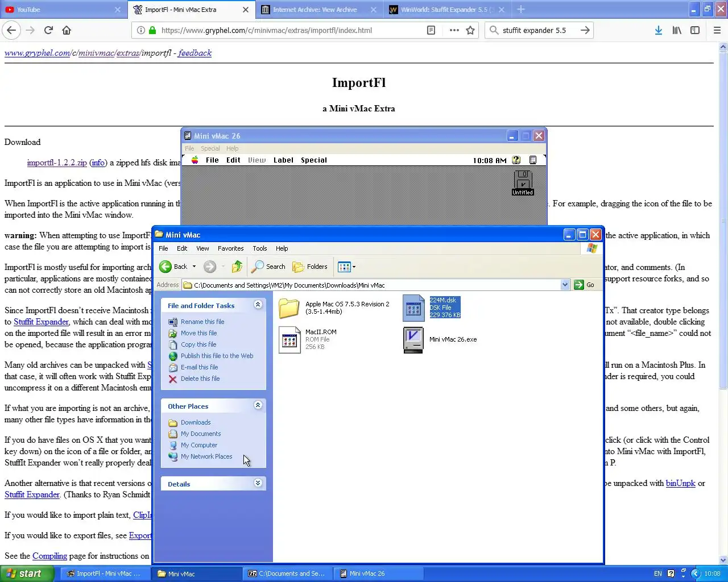Select the MacII.ROM file icon
This screenshot has width=728, height=582.
pos(289,339)
